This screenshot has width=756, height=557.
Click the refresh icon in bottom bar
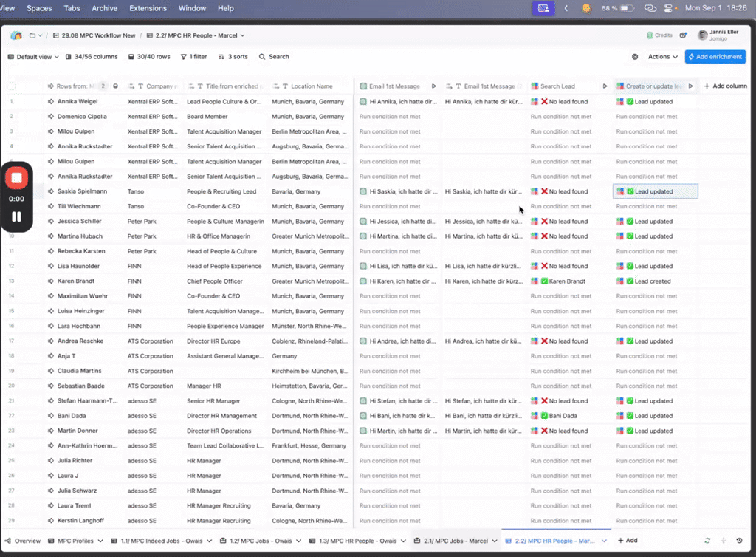708,541
